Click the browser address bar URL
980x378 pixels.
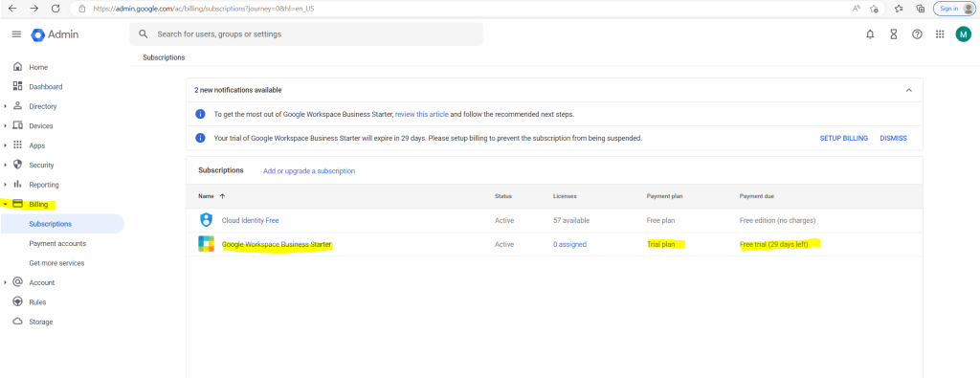click(203, 9)
